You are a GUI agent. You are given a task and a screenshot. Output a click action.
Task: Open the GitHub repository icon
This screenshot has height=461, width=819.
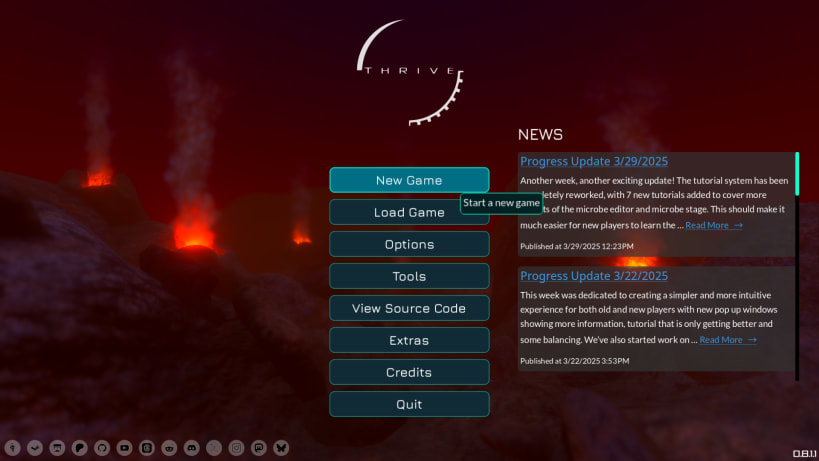point(102,448)
